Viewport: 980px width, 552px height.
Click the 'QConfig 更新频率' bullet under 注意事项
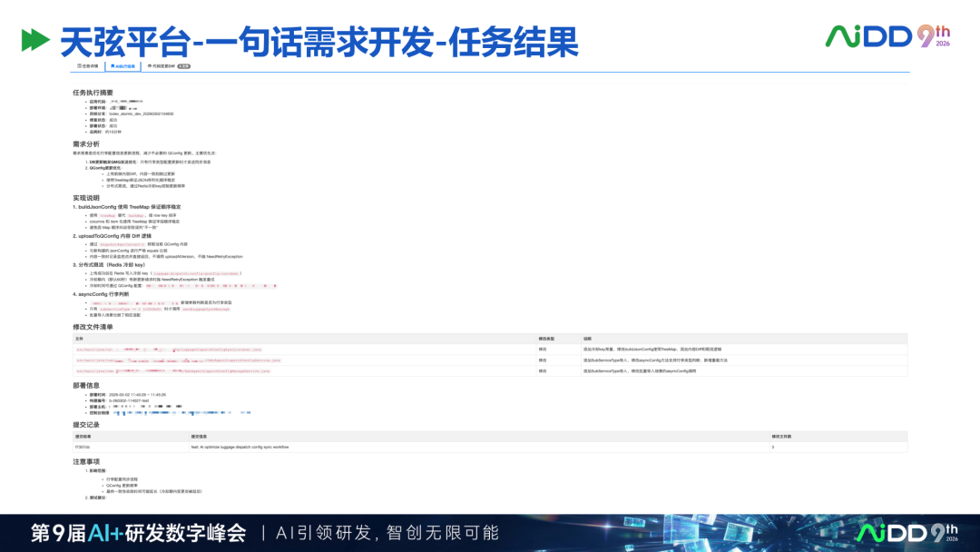(x=122, y=486)
